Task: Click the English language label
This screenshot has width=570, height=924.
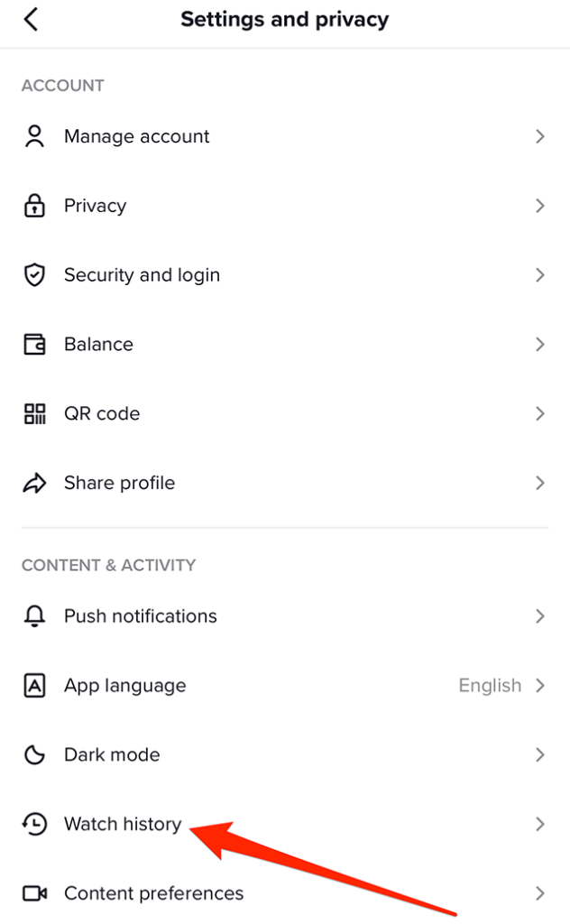Action: pos(490,685)
